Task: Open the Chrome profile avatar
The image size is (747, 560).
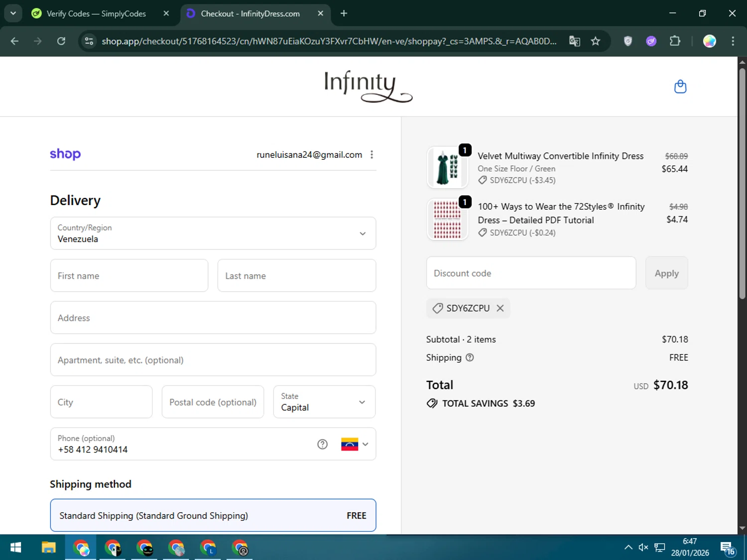Action: (x=710, y=41)
